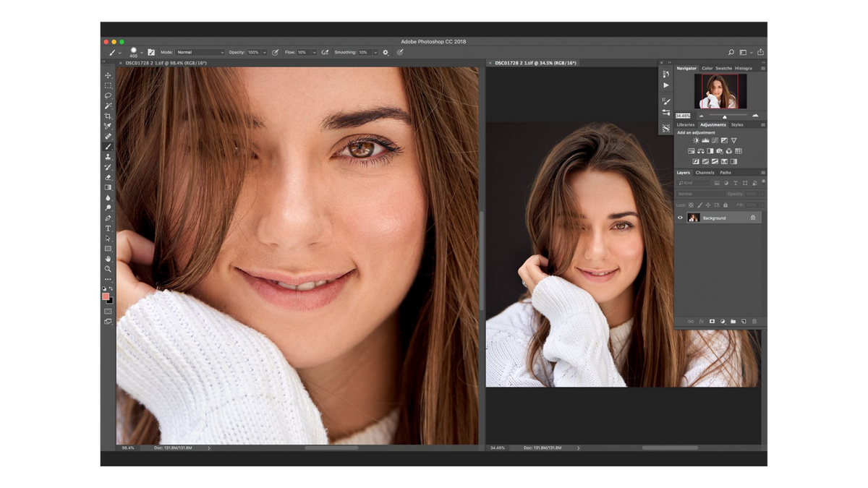Select the Clone Stamp tool

[x=109, y=155]
